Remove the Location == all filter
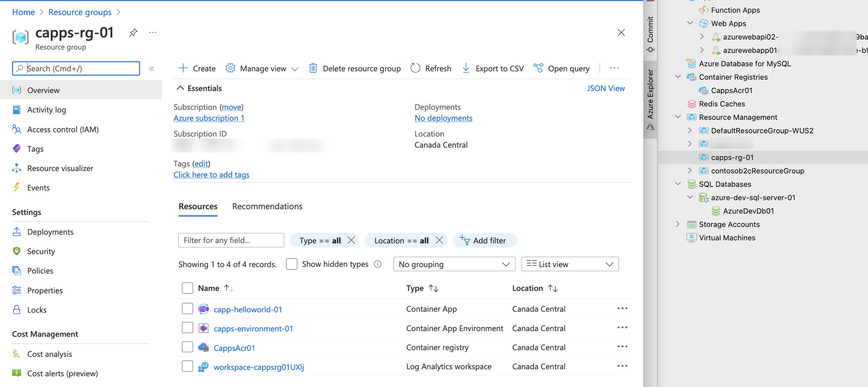The width and height of the screenshot is (868, 387). [x=439, y=240]
